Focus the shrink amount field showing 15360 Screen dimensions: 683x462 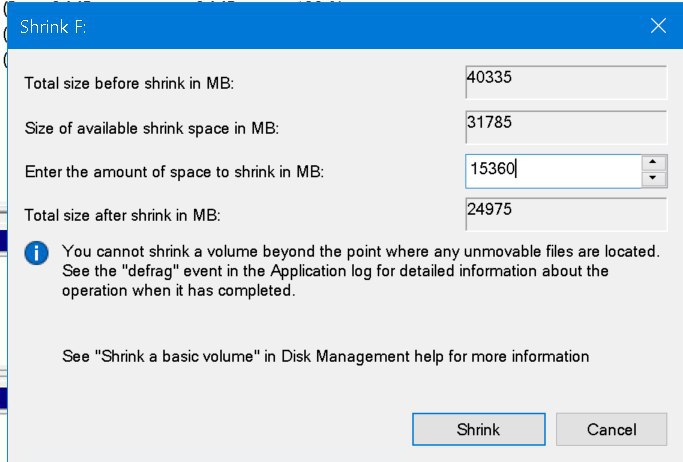tap(553, 171)
